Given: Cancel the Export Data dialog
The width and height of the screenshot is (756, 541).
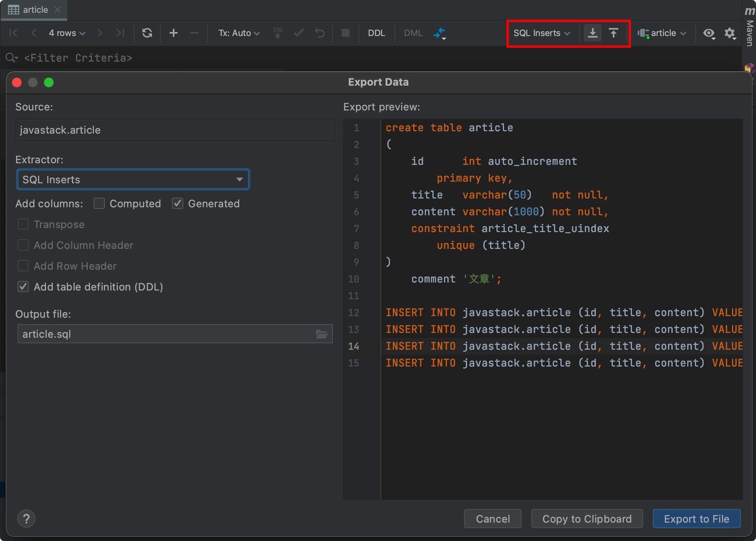Looking at the screenshot, I should (x=493, y=519).
